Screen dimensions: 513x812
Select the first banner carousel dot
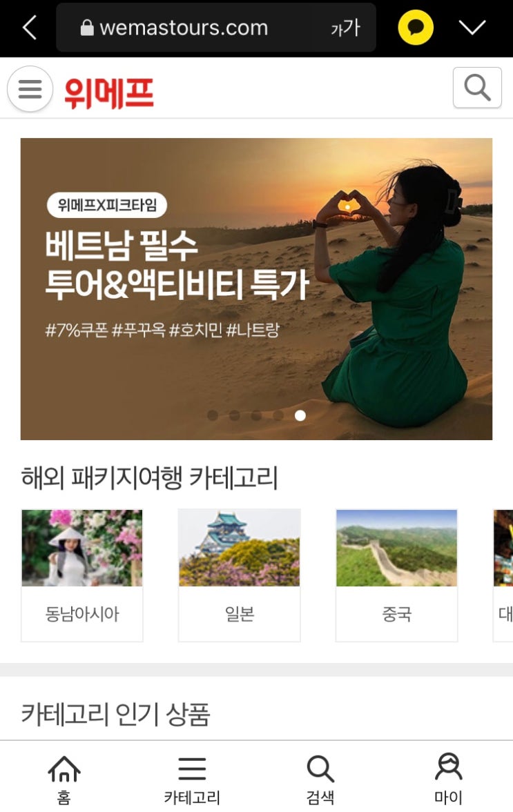click(x=213, y=415)
